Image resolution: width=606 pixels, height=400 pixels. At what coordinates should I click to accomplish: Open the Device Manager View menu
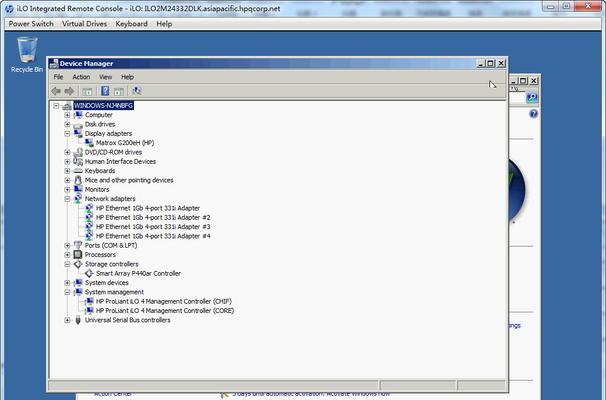[x=106, y=77]
